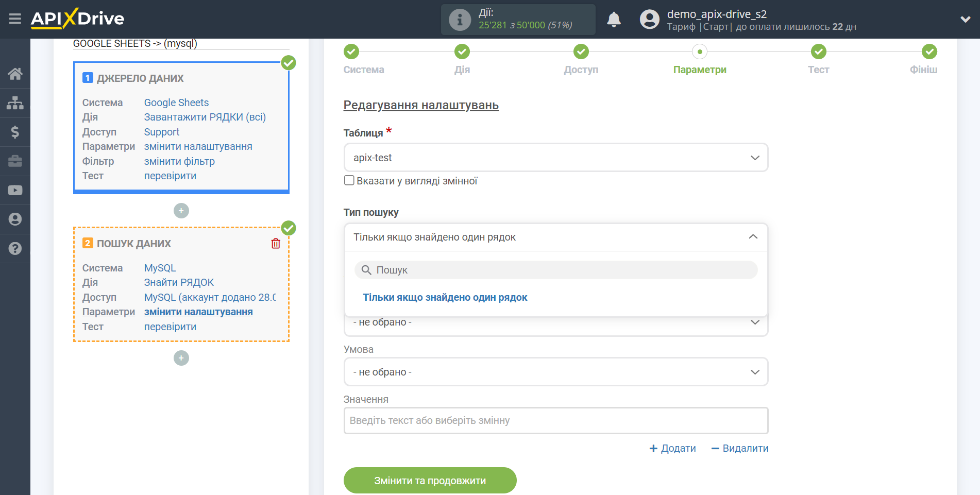Open MySQL system link

pyautogui.click(x=160, y=268)
